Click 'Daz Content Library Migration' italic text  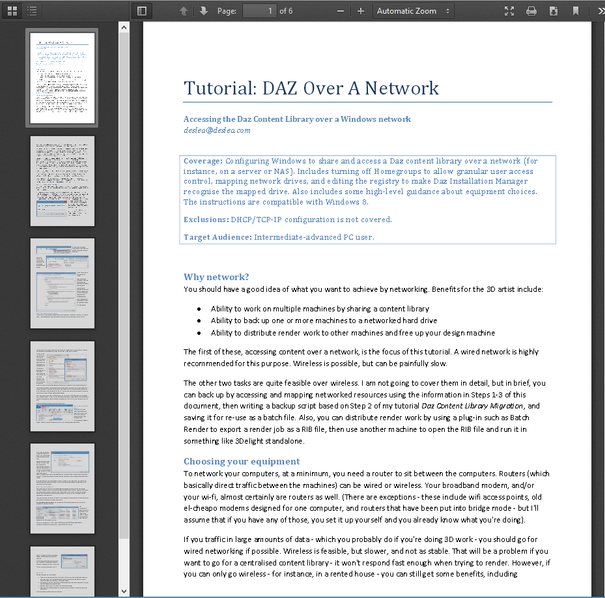tap(473, 406)
